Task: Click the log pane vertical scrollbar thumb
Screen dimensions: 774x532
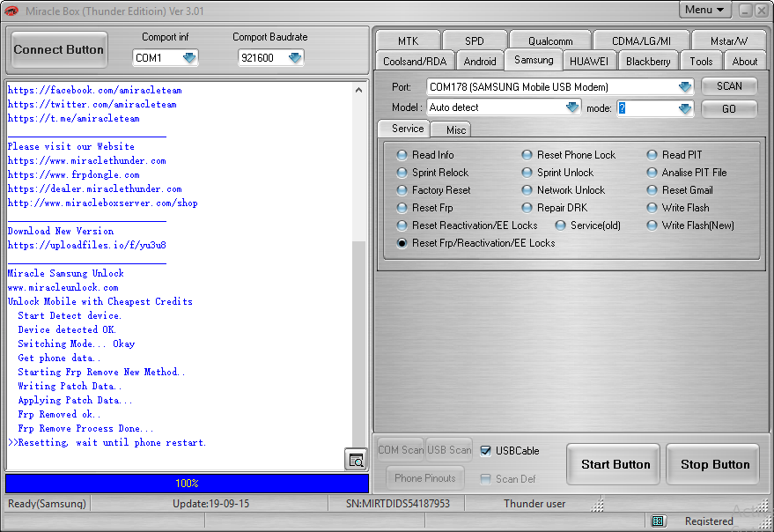Action: coord(359,343)
